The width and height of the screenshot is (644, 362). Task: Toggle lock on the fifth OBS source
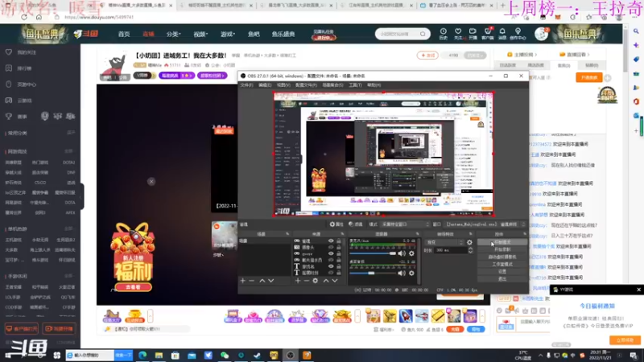point(339,266)
